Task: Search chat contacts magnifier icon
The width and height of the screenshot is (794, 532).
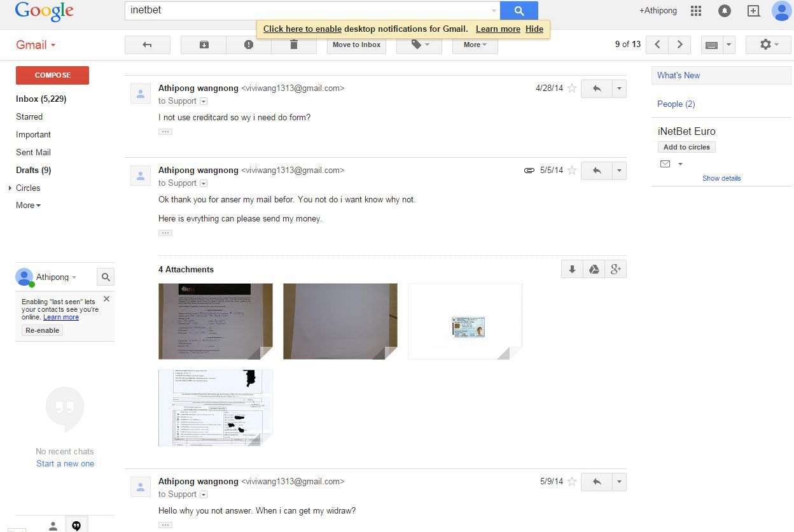Action: tap(106, 277)
